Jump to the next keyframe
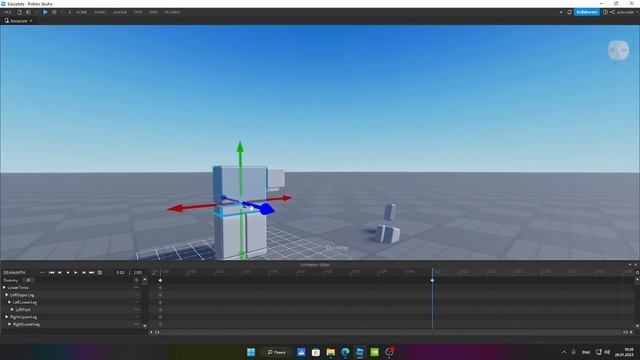 [x=84, y=273]
